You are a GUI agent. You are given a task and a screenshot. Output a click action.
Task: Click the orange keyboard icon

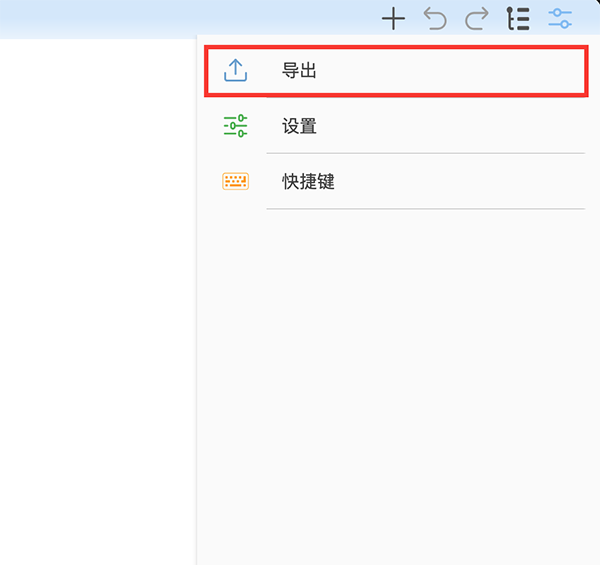click(x=235, y=181)
